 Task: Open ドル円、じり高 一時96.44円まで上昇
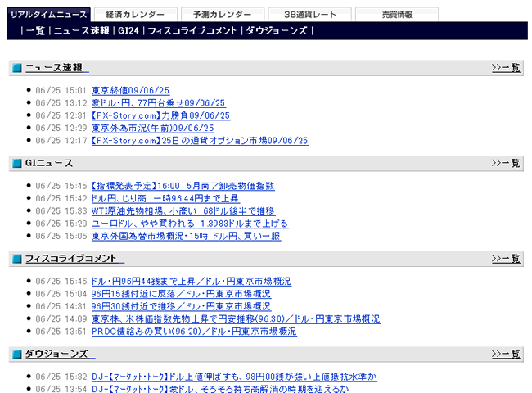165,198
